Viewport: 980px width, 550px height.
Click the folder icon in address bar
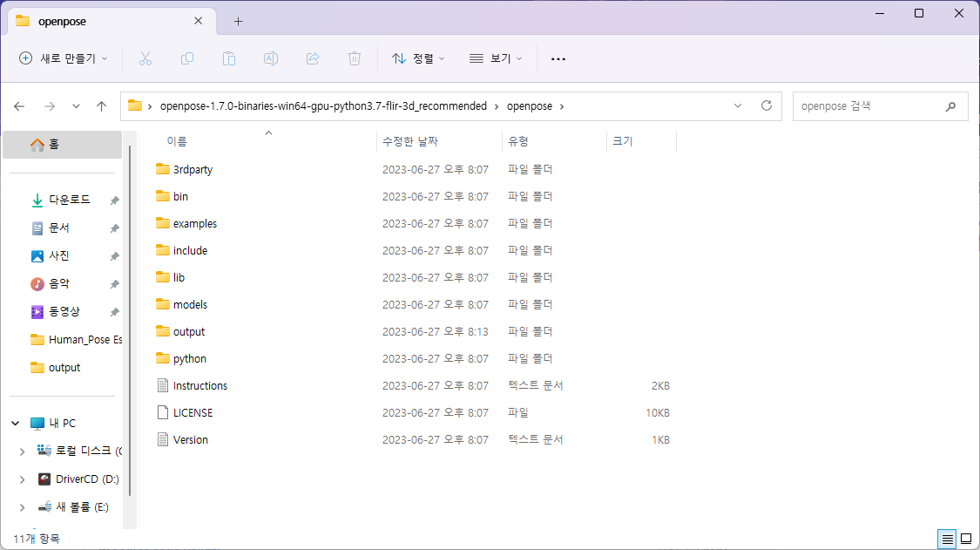click(135, 105)
